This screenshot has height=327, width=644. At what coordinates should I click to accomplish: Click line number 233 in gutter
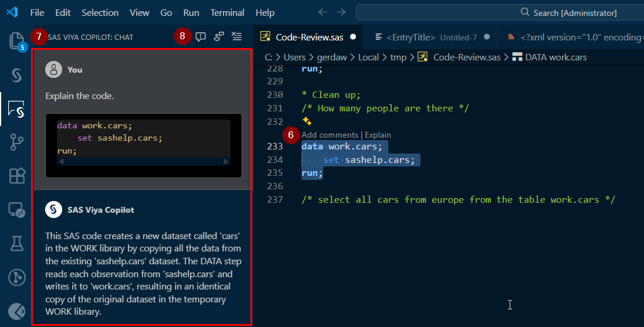click(x=274, y=147)
